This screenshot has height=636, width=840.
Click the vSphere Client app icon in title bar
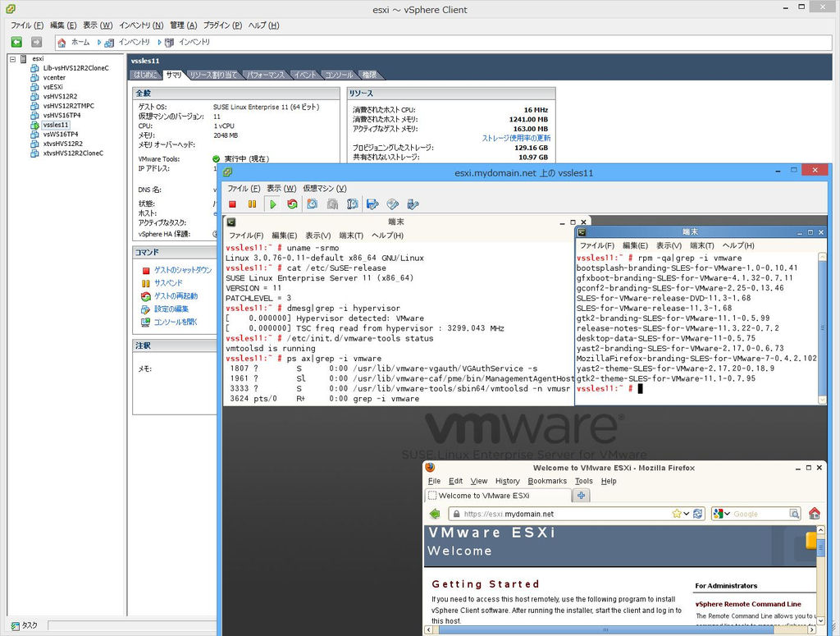[10, 9]
